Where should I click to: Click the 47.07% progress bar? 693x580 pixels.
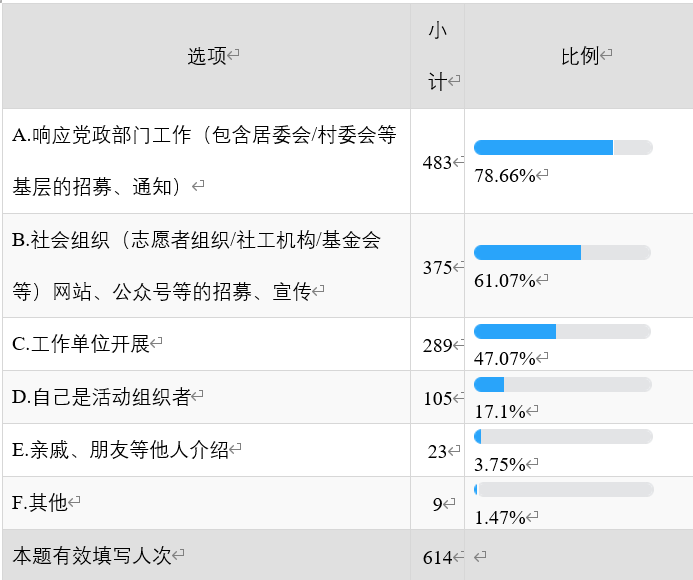pyautogui.click(x=563, y=331)
